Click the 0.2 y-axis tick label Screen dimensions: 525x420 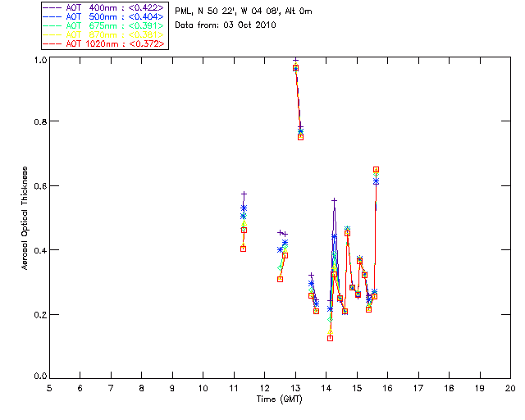40,315
